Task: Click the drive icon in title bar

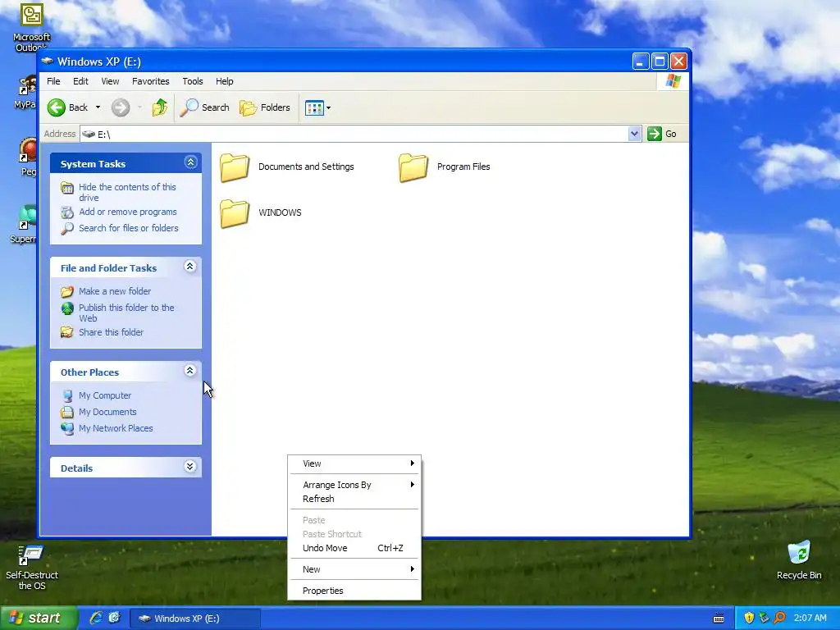Action: (48, 61)
